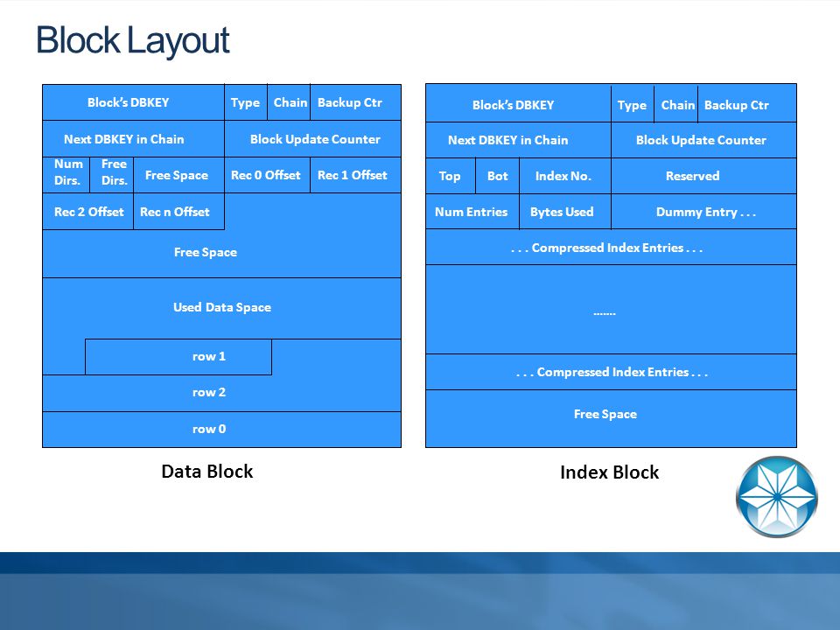Select the "Dummy Entry . . ." cell

tap(703, 212)
